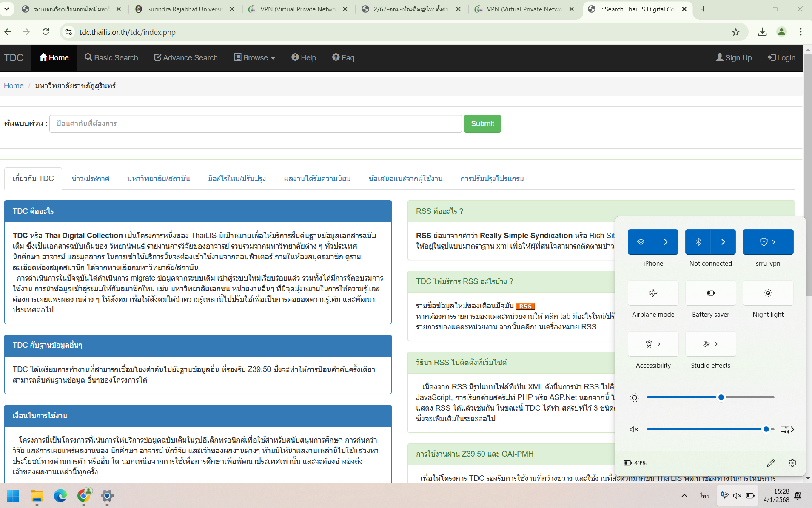Switch to the การปรับปรุงโปรแกรม tab

click(492, 179)
